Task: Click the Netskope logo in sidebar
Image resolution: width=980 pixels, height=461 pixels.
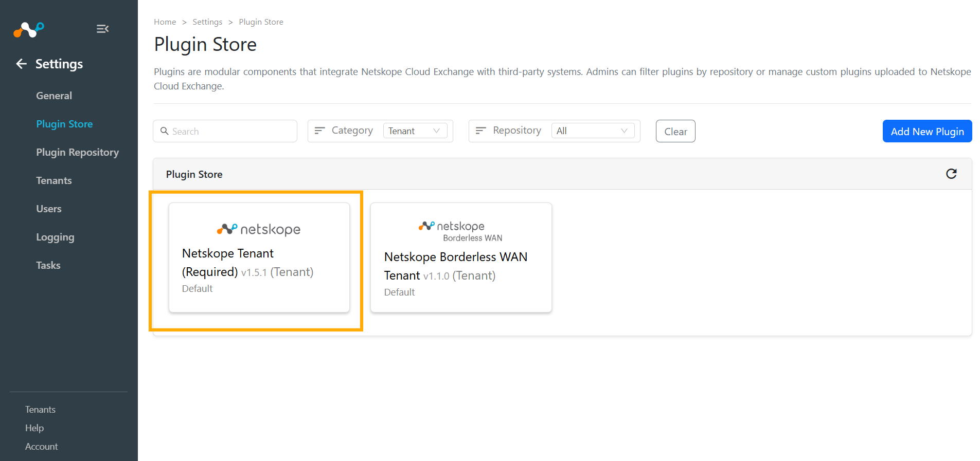Action: (29, 30)
